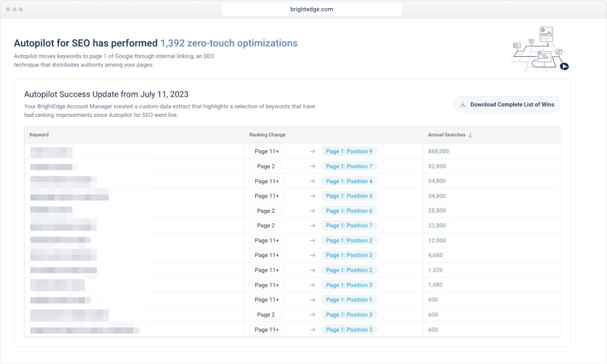
Task: Click the blurred keyword in the 888,000 row
Action: 51,152
